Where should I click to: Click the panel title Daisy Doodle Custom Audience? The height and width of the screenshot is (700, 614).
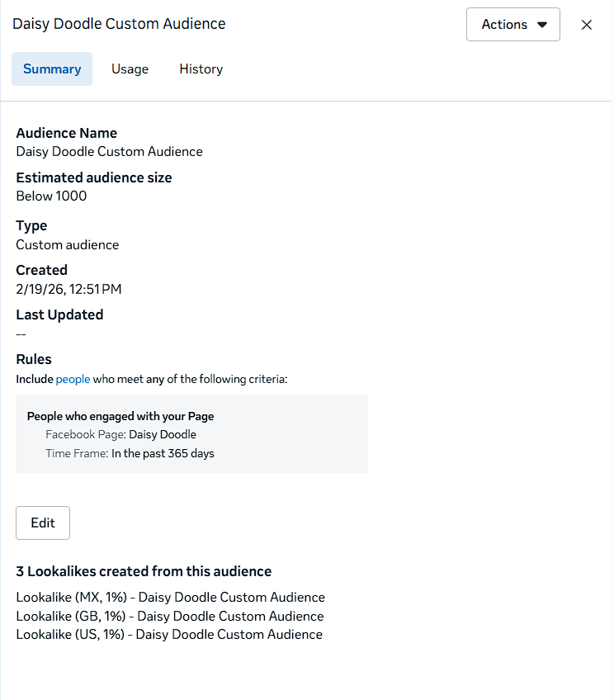[119, 24]
